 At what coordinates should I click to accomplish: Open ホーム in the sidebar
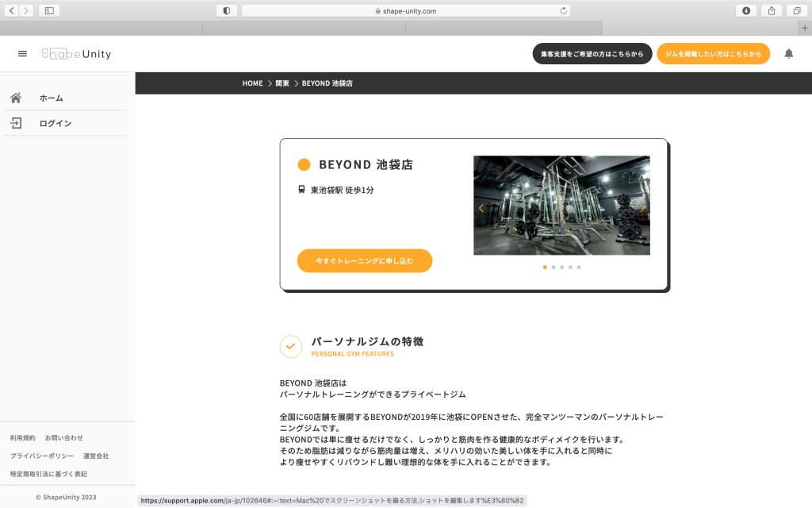[x=65, y=98]
